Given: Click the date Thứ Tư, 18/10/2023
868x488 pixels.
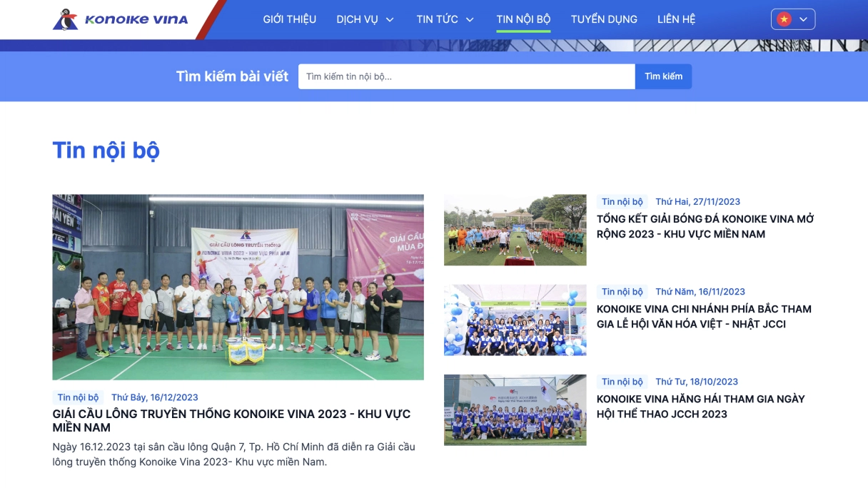Looking at the screenshot, I should click(x=697, y=382).
